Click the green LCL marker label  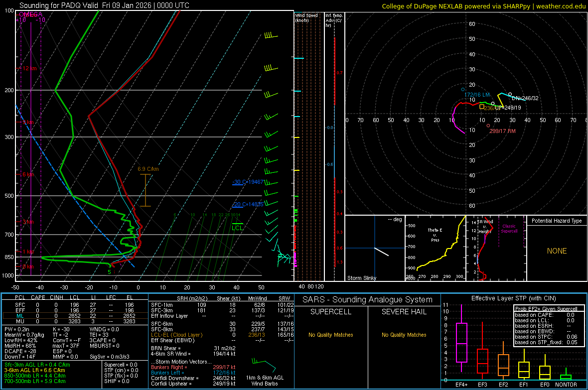237,228
